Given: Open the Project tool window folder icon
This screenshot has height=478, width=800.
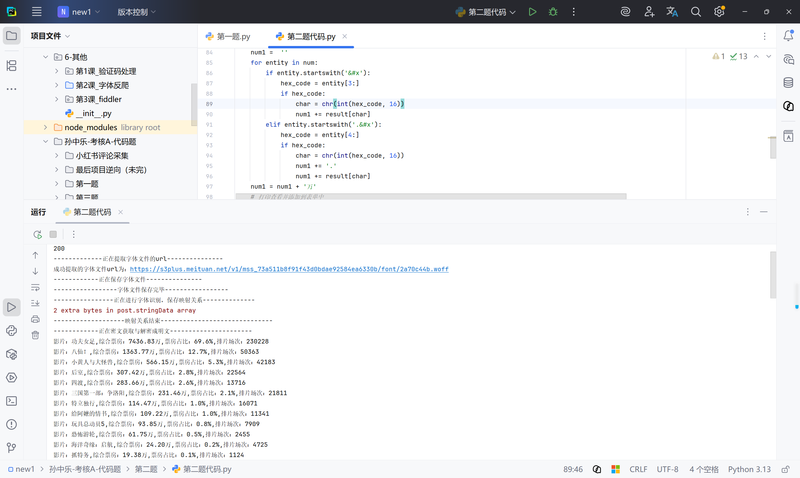Looking at the screenshot, I should pos(12,36).
